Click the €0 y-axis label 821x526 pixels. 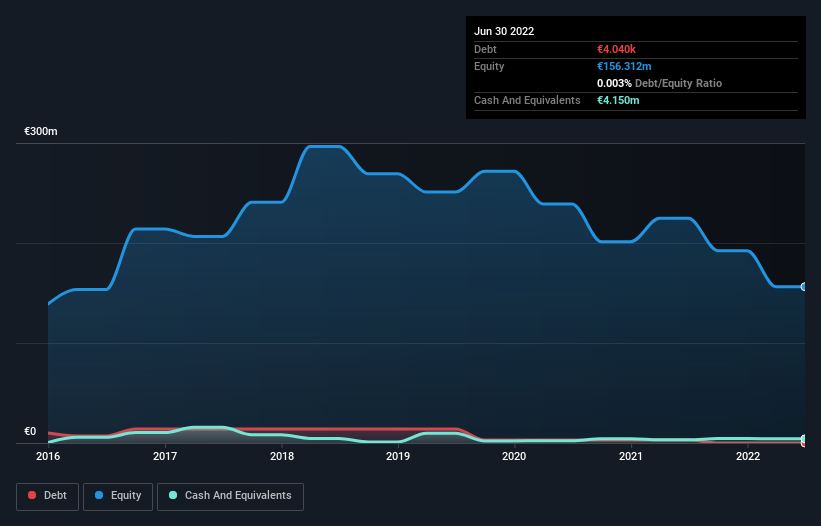coord(30,431)
